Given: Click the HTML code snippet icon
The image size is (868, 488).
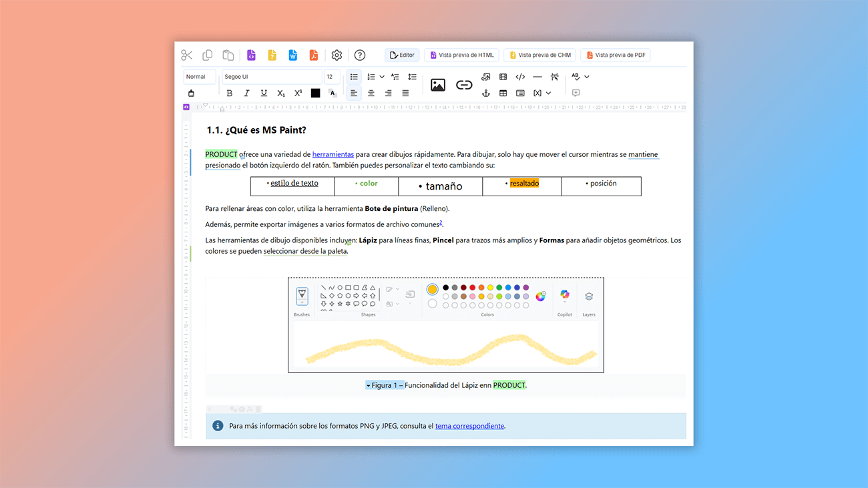Looking at the screenshot, I should [520, 77].
